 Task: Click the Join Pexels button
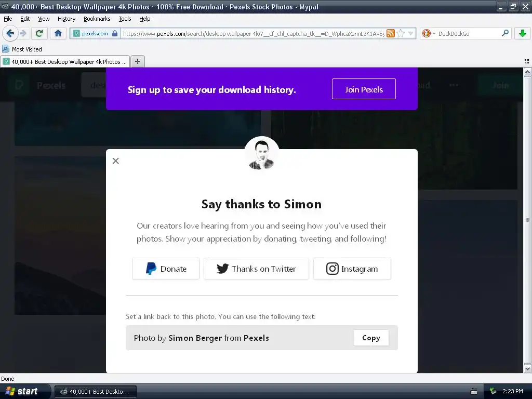(x=364, y=89)
